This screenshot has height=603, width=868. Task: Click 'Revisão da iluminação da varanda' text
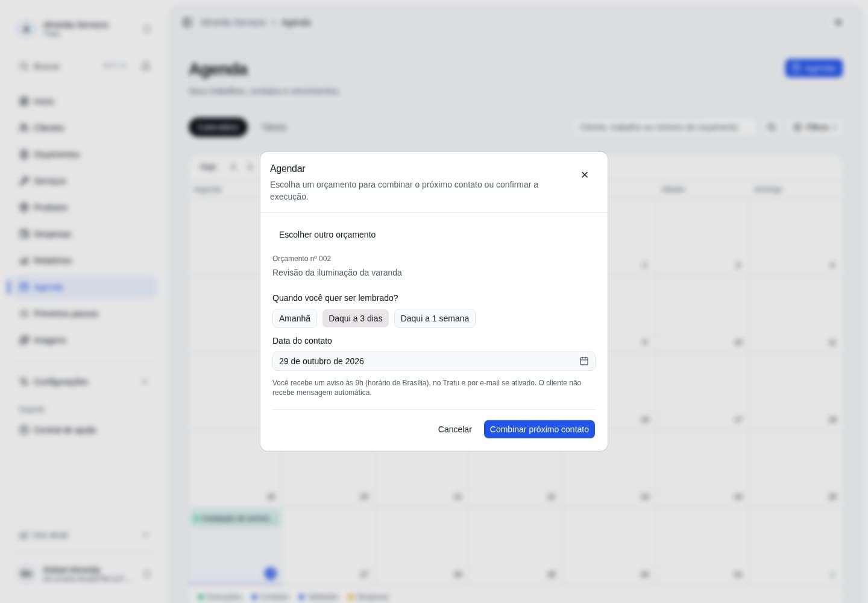[x=337, y=273]
